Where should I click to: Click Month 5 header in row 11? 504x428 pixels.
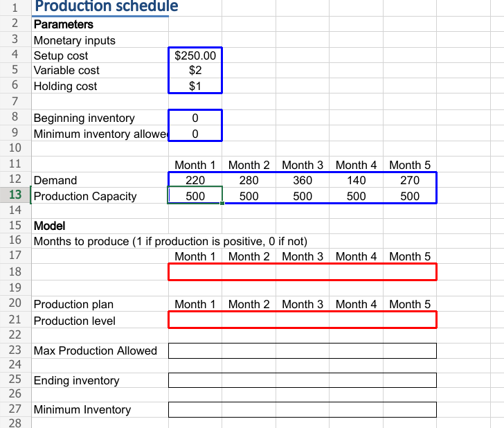(x=410, y=165)
